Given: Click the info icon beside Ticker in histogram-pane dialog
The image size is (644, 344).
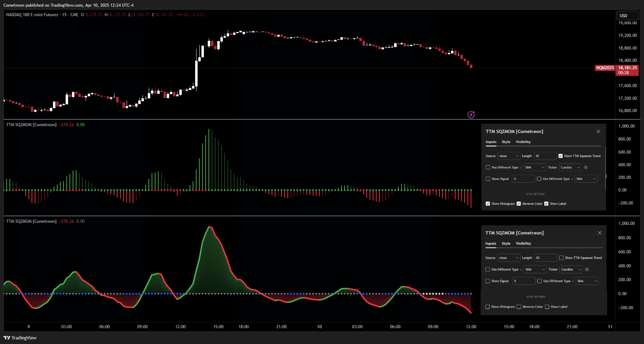Looking at the screenshot, I should (586, 168).
